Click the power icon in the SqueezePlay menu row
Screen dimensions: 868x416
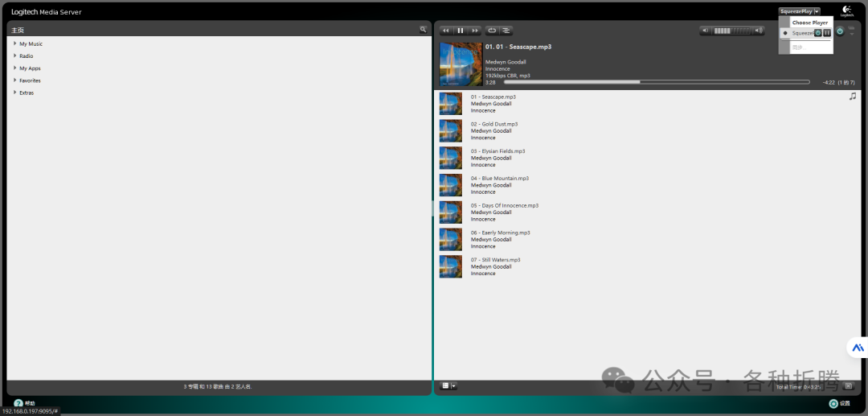818,33
